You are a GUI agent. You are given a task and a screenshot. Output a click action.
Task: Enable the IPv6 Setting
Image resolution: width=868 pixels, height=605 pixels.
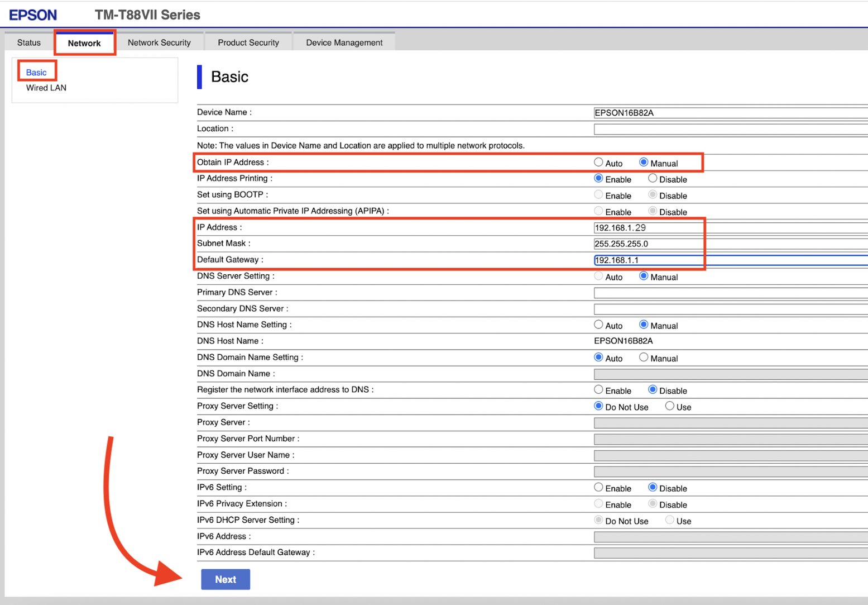coord(598,488)
